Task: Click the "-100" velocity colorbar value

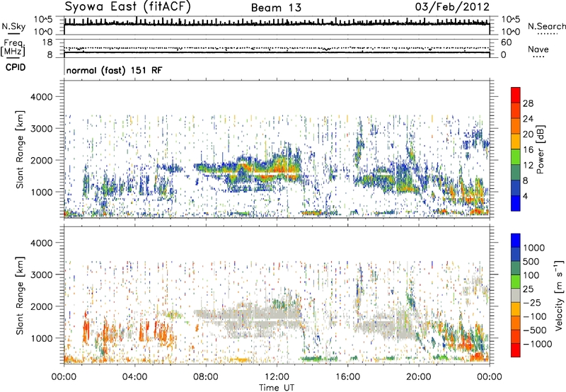Action: click(x=534, y=316)
